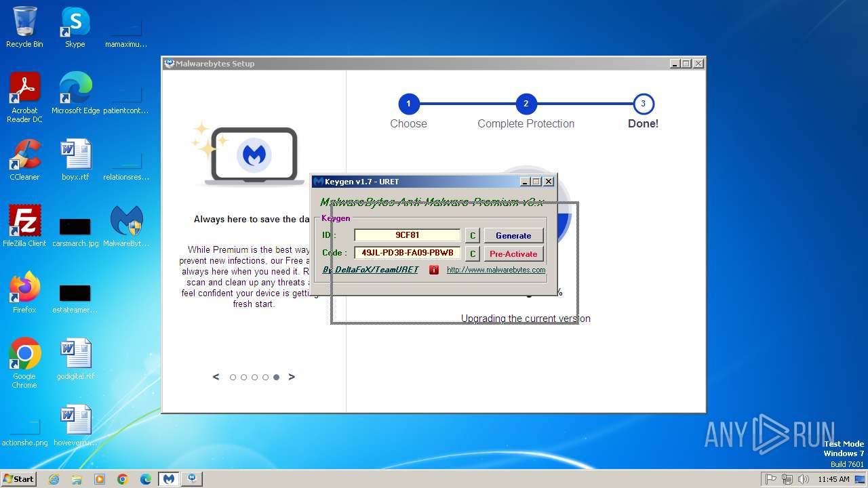Click the By DeltaFoX/TeamURET link
The height and width of the screenshot is (488, 868).
[370, 270]
